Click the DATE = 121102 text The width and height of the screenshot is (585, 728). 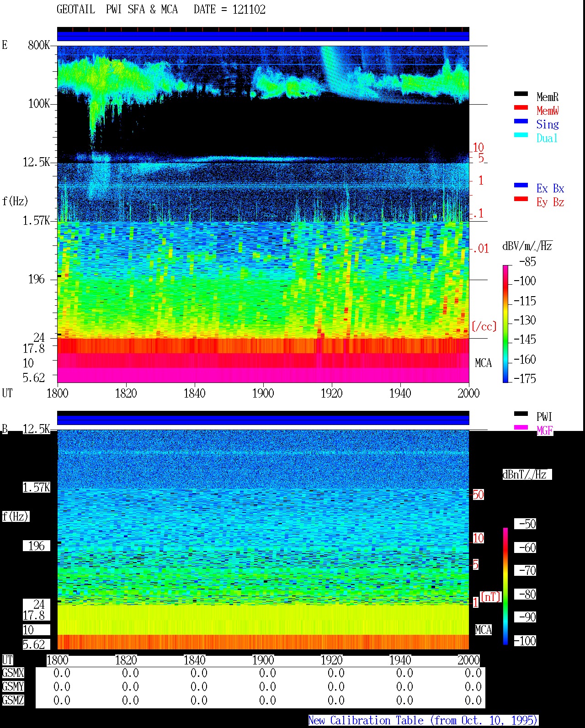click(x=229, y=9)
